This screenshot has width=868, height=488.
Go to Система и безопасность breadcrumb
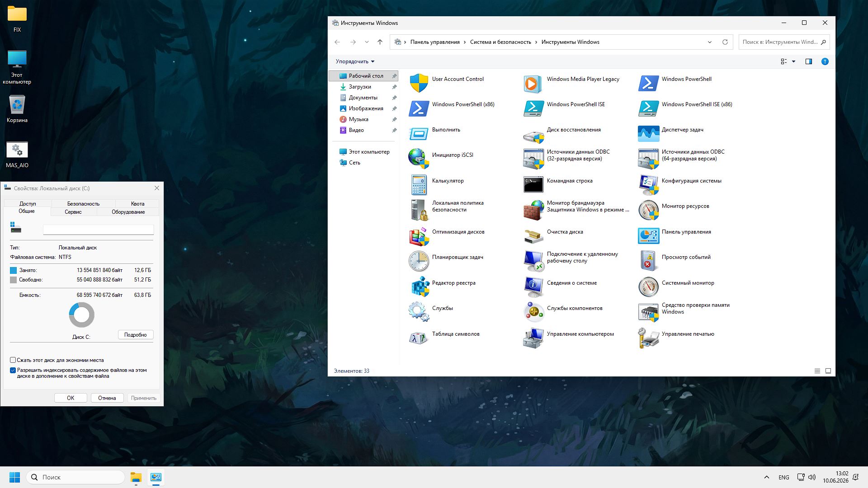[x=500, y=42]
